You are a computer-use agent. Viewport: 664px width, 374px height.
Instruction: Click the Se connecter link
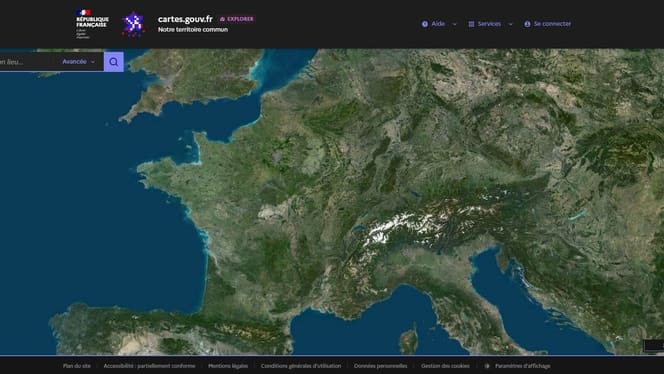[548, 24]
